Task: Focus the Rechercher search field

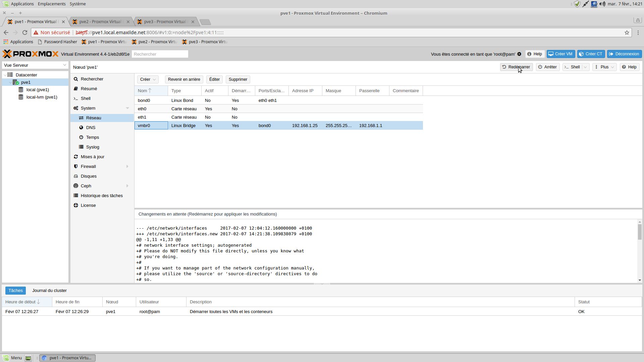Action: coord(160,54)
